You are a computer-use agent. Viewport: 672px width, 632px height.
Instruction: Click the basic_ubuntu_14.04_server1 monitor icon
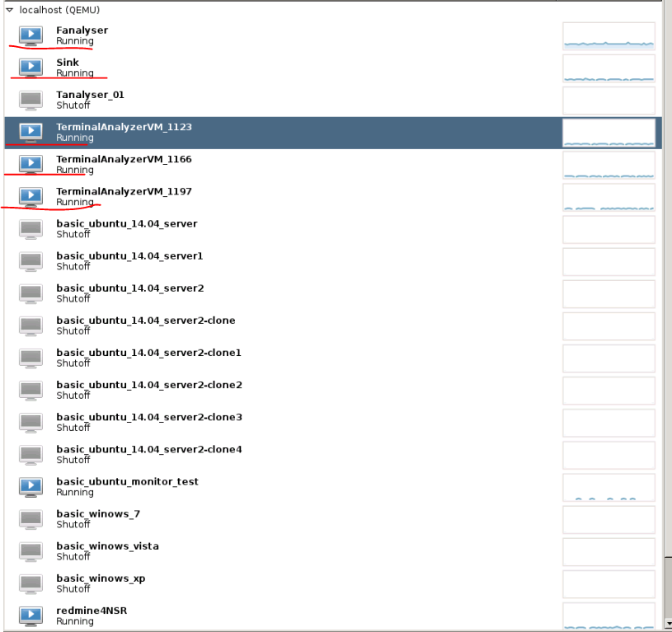pos(31,261)
